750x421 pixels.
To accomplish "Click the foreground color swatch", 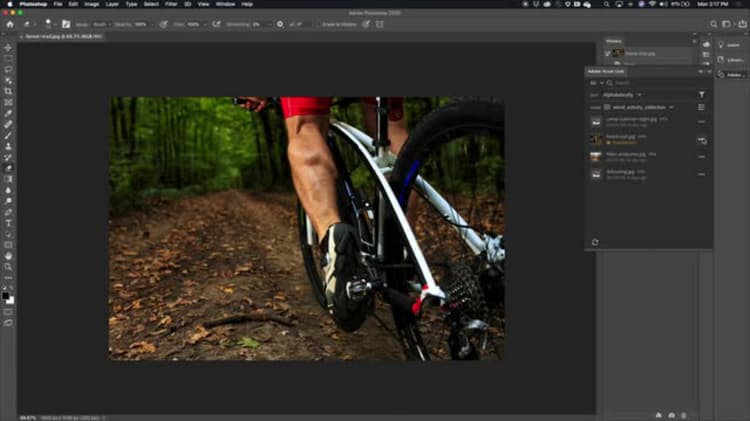I will click(x=6, y=296).
